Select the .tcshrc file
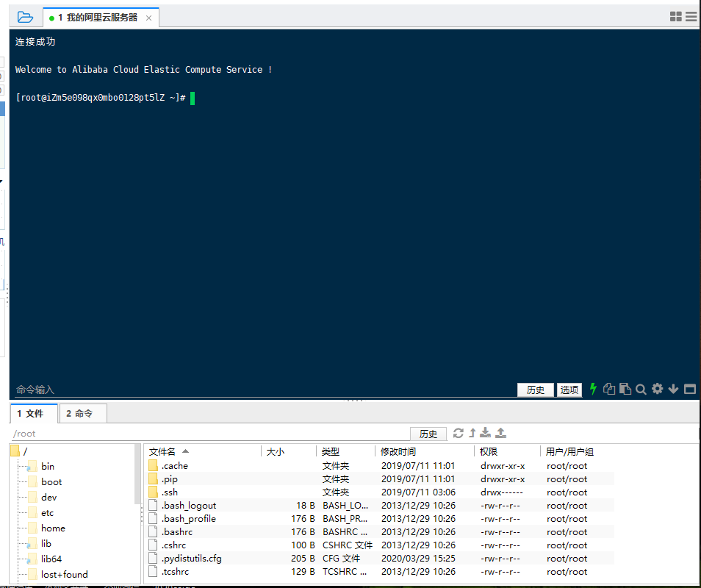Viewport: 701px width, 588px height. coord(380,571)
